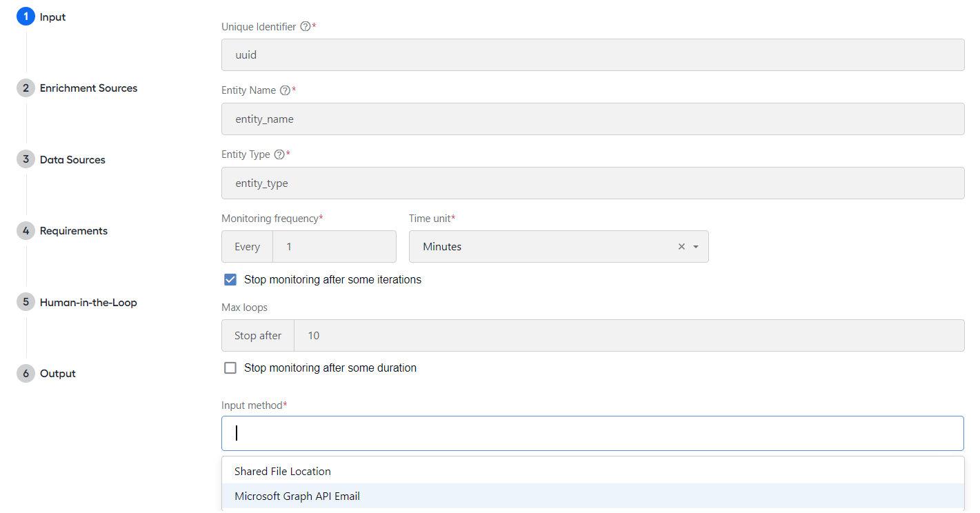Click the Monitoring frequency value field

pyautogui.click(x=334, y=247)
